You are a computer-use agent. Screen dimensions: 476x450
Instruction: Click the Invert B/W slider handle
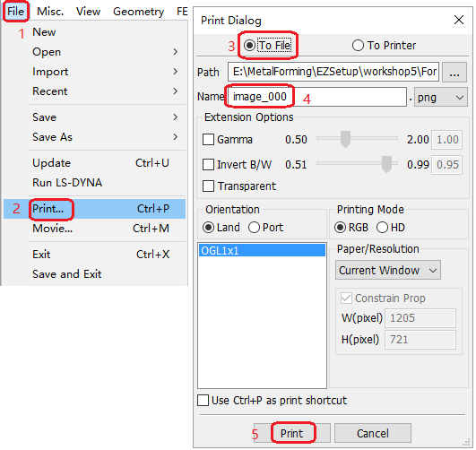pyautogui.click(x=386, y=164)
